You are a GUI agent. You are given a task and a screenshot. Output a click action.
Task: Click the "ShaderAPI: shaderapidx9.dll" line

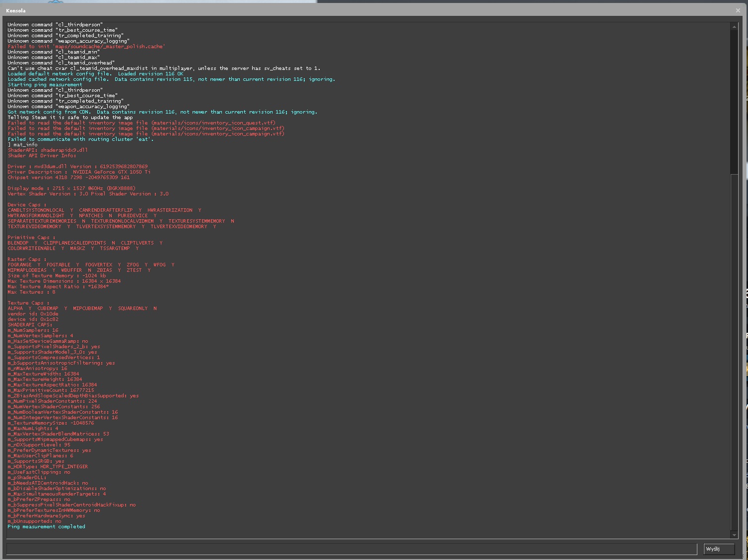[x=48, y=150]
